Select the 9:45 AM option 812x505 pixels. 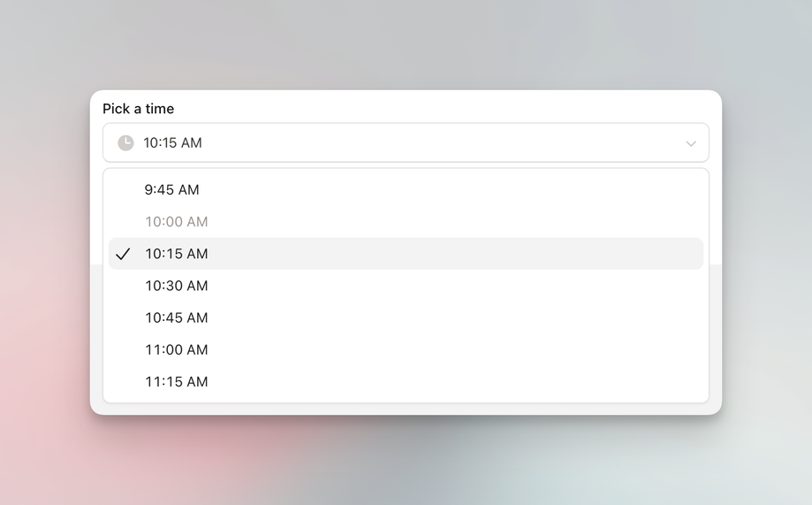406,190
